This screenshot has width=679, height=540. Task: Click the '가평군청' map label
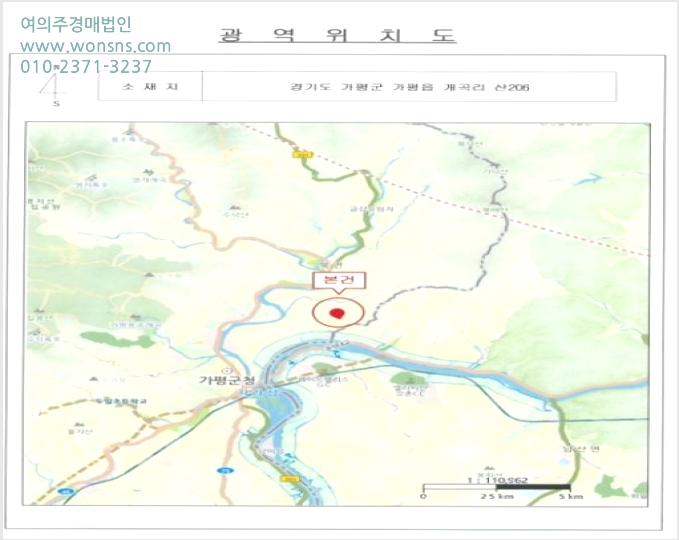point(226,380)
